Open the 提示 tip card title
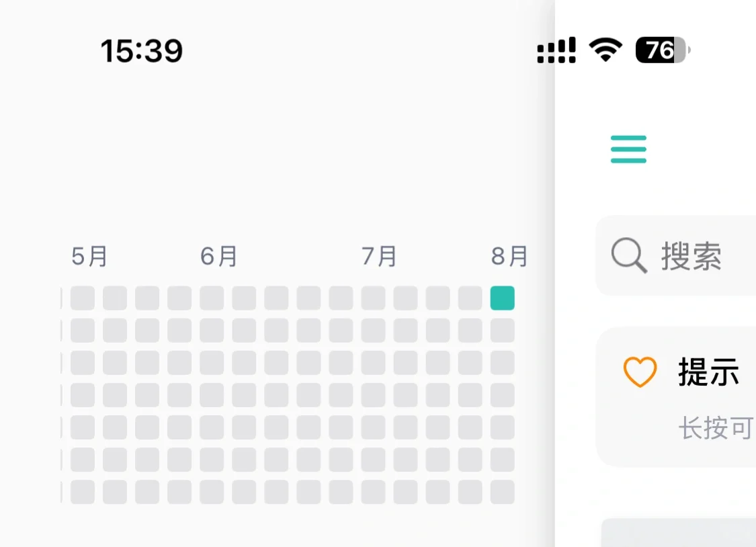The height and width of the screenshot is (547, 756). click(708, 372)
